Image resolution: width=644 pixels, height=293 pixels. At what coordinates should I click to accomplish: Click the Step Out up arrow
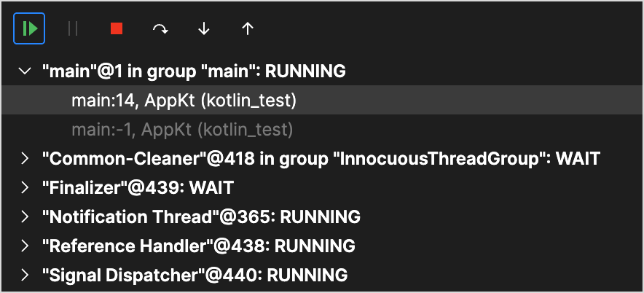pos(248,28)
